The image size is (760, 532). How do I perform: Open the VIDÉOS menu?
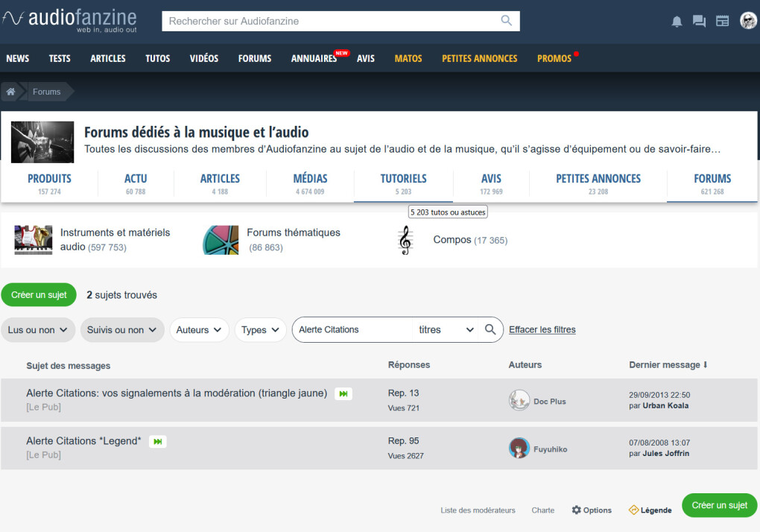tap(204, 59)
